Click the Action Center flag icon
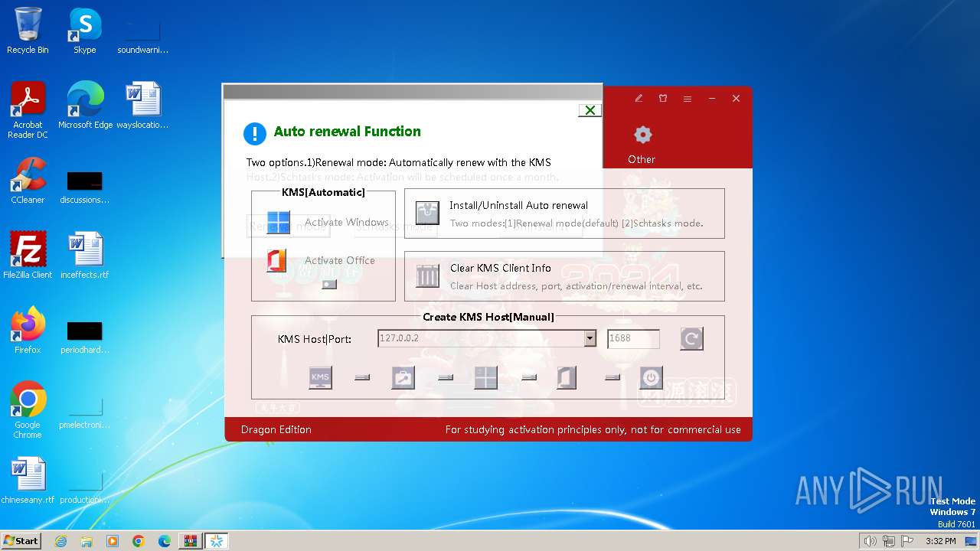The image size is (980, 551). [x=907, y=541]
